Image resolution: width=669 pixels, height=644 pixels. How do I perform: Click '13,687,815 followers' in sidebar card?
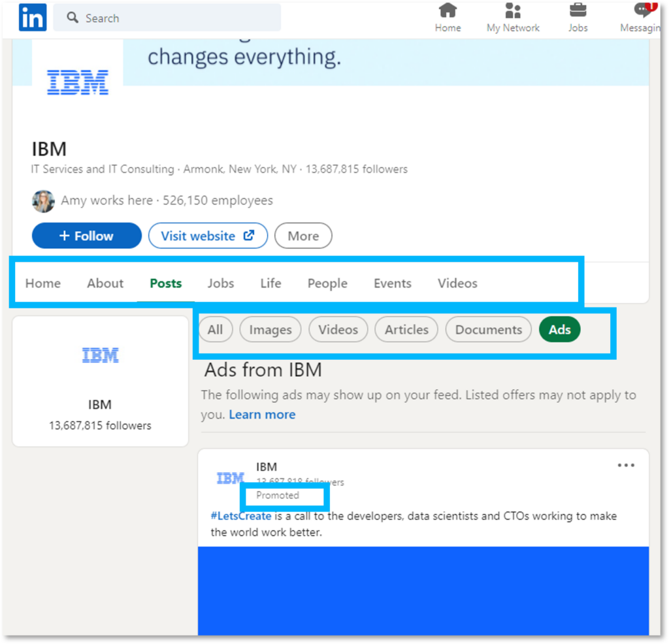click(100, 426)
